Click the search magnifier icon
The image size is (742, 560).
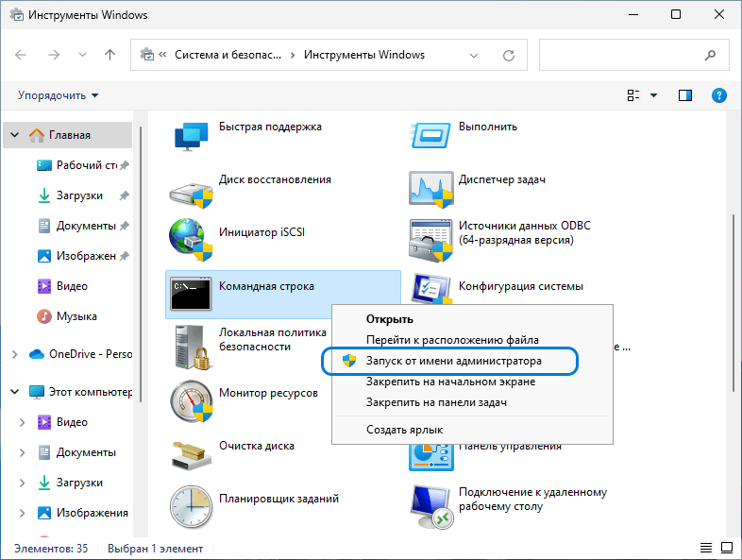click(x=710, y=56)
